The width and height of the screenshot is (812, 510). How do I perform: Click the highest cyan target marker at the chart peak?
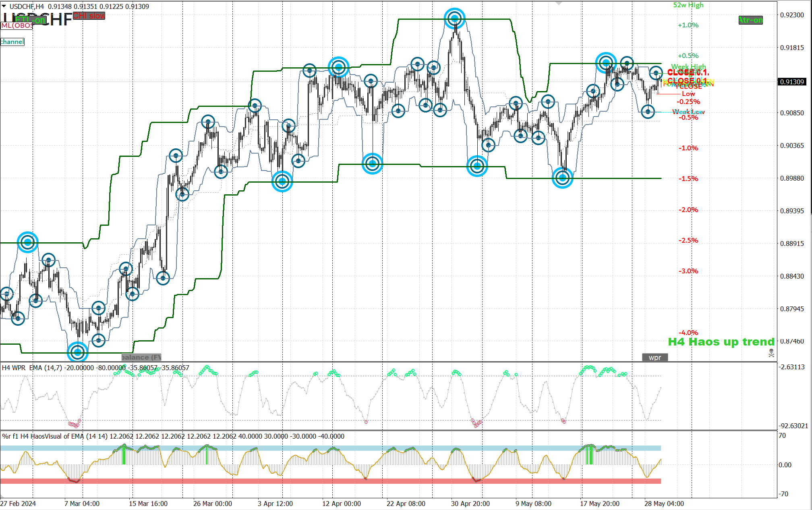(x=454, y=19)
